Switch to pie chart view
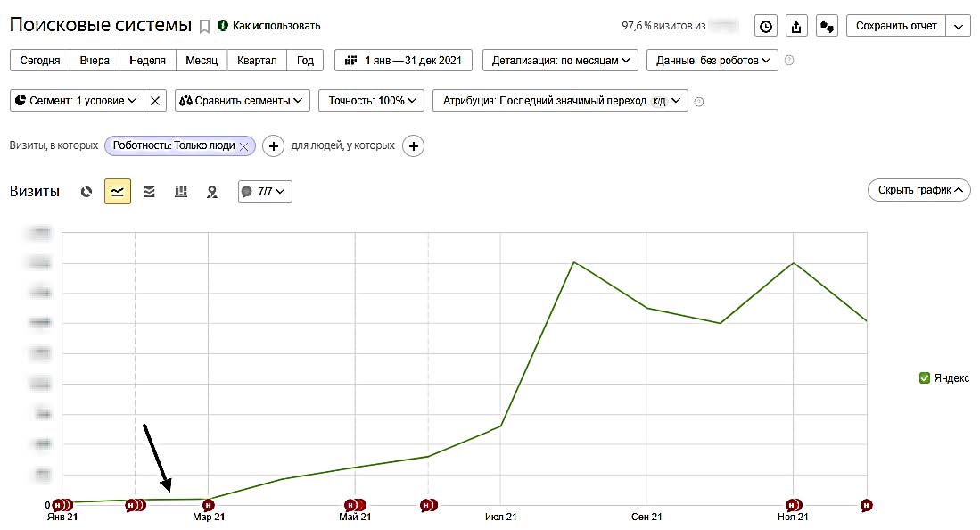The height and width of the screenshot is (530, 980). tap(86, 192)
